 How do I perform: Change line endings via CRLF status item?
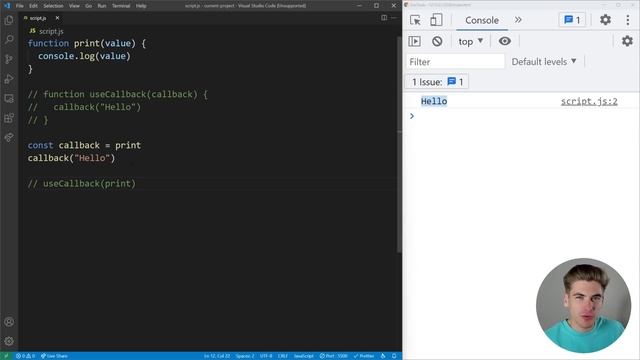283,356
